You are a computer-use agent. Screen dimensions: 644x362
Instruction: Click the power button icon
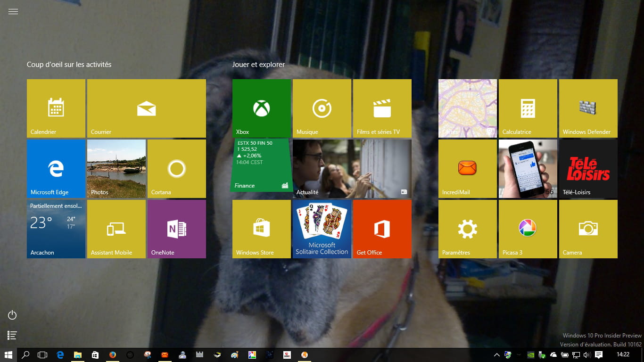tap(13, 315)
